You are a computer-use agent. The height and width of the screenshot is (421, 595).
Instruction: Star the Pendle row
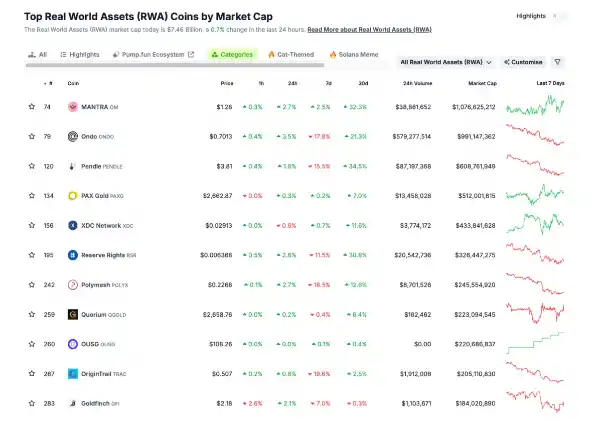tap(32, 166)
